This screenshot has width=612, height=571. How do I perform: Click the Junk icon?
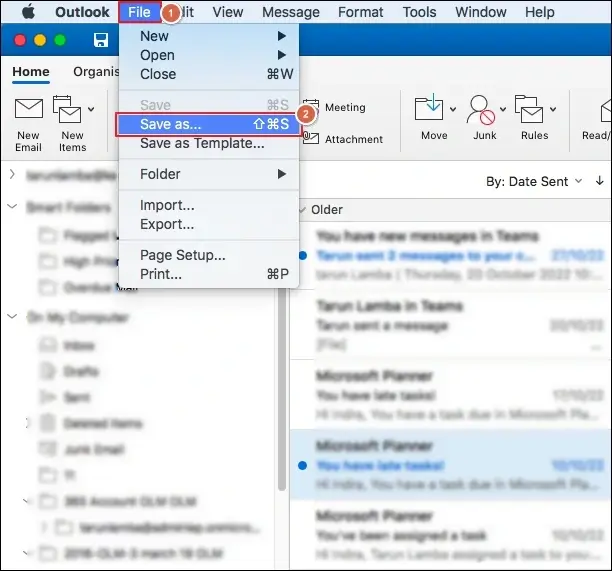480,110
